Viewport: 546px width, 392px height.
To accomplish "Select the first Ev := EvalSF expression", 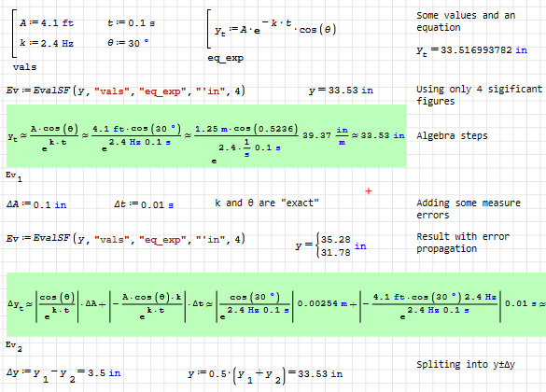I will 126,91.
